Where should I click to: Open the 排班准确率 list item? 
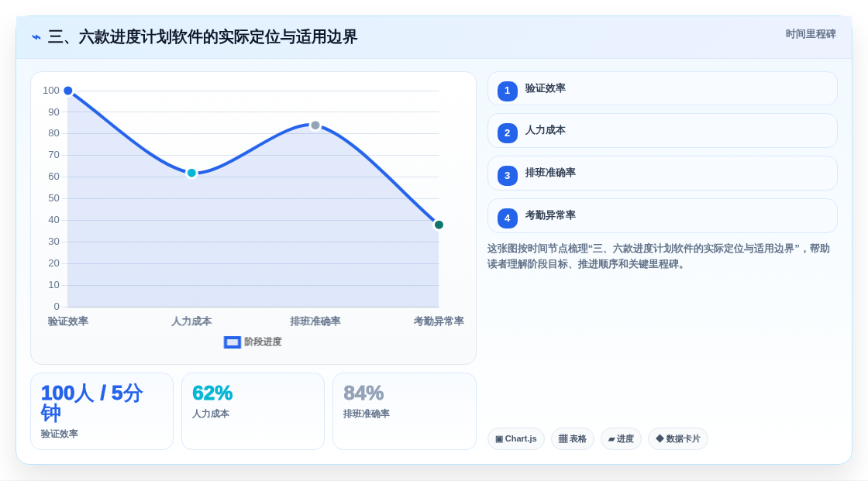(662, 174)
